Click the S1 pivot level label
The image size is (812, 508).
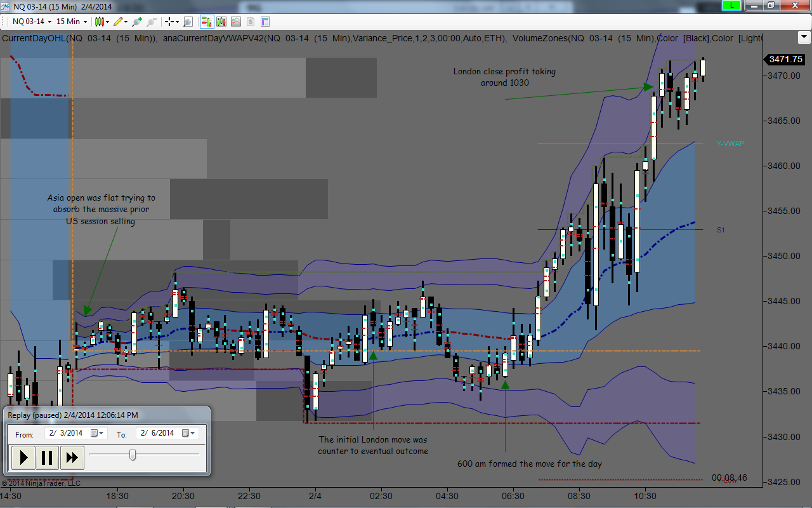pyautogui.click(x=721, y=230)
